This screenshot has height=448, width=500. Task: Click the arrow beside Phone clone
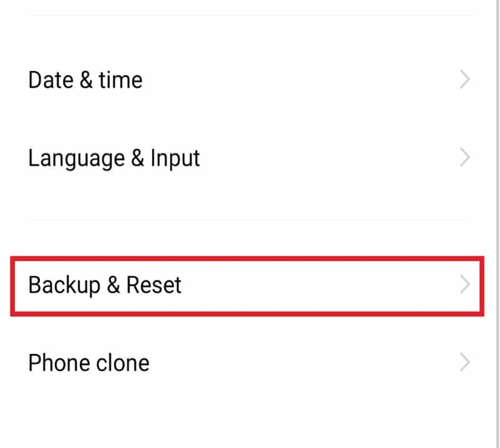click(x=465, y=362)
